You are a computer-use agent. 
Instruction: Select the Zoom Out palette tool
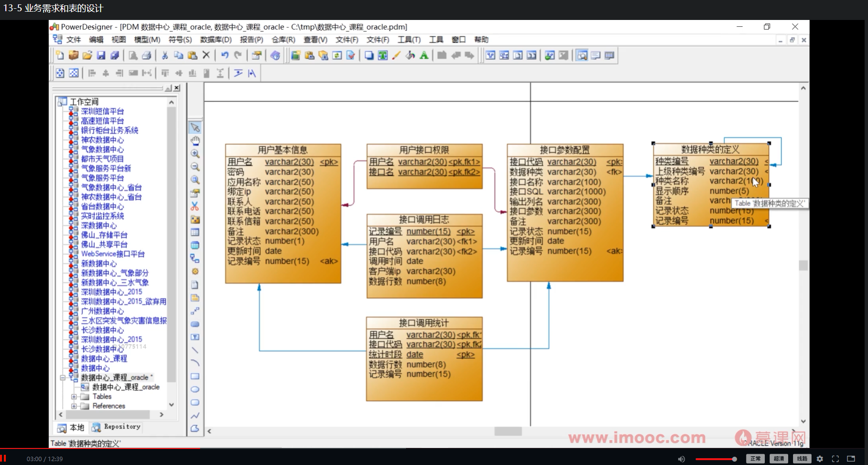[195, 167]
